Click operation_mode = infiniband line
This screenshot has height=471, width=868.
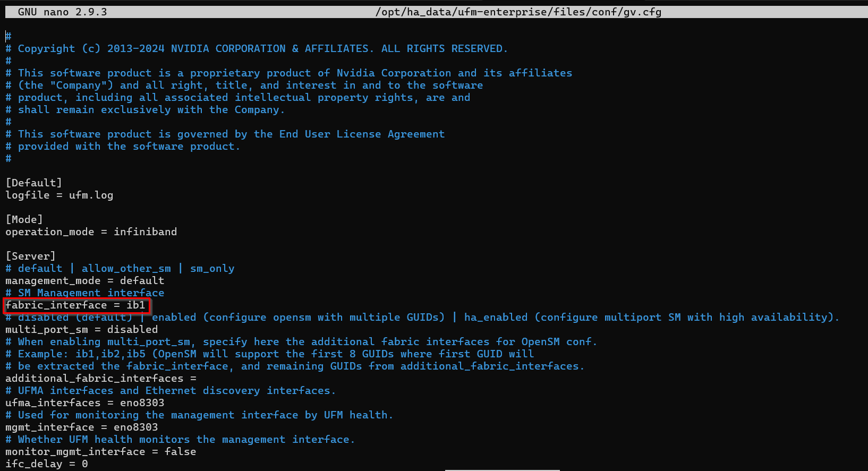pyautogui.click(x=91, y=232)
